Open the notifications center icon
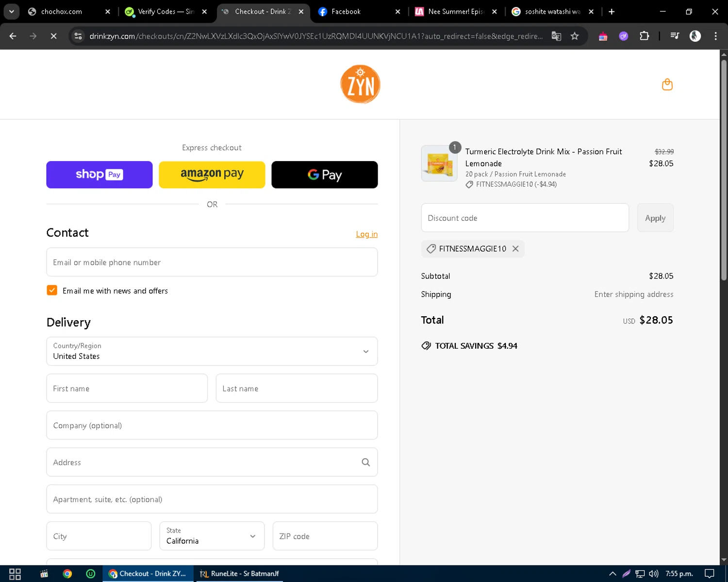The image size is (728, 582). pos(710,574)
